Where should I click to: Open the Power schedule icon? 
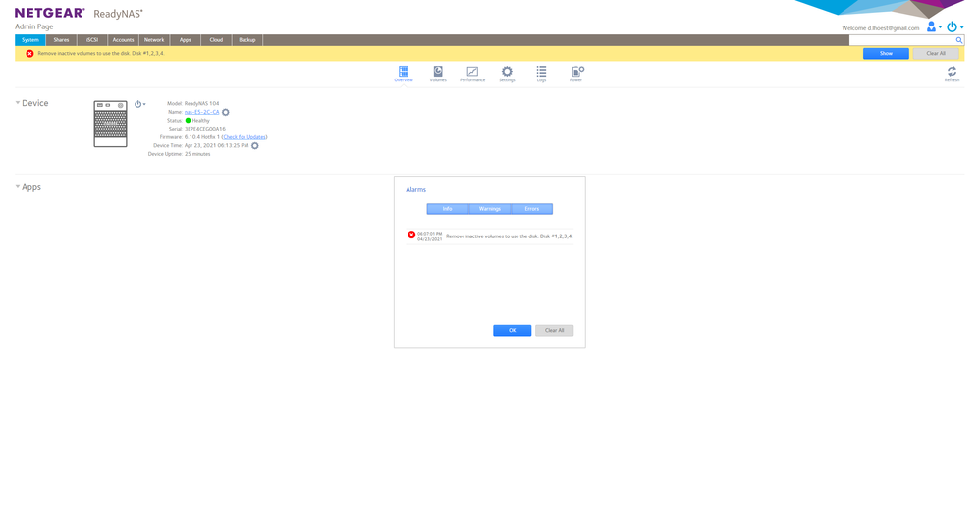pos(576,74)
